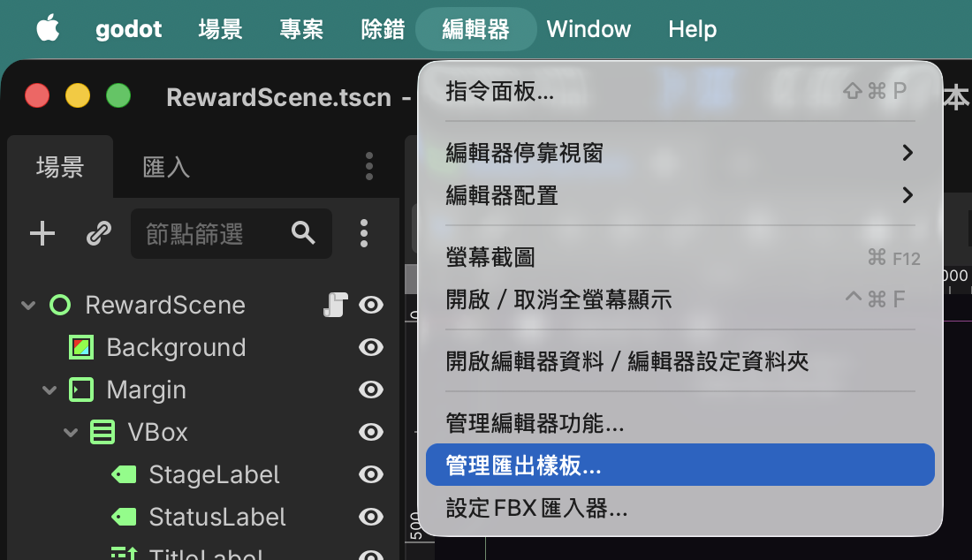Hide the Background node

(x=371, y=347)
